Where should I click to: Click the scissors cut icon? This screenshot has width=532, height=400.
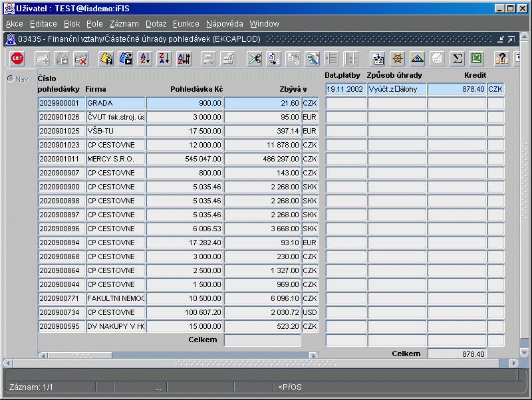[254, 58]
